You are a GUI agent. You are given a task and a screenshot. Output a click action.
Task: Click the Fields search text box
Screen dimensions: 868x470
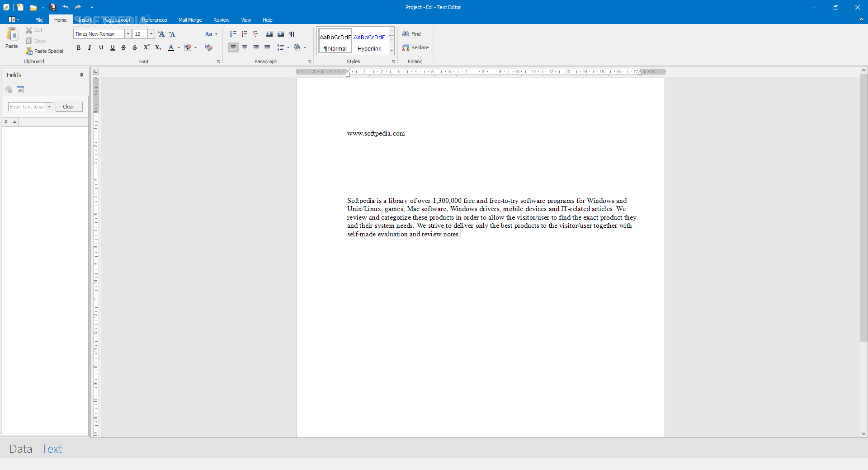27,107
